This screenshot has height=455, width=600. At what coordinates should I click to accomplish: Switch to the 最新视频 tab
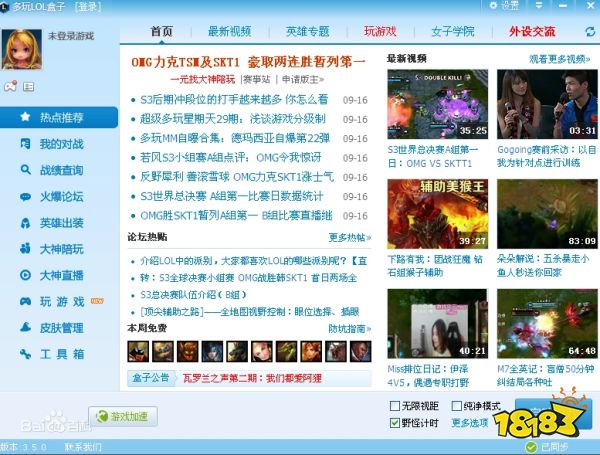(230, 31)
